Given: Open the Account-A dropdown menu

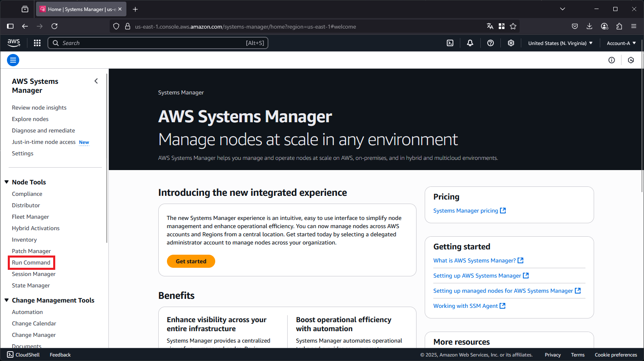Looking at the screenshot, I should coord(621,43).
